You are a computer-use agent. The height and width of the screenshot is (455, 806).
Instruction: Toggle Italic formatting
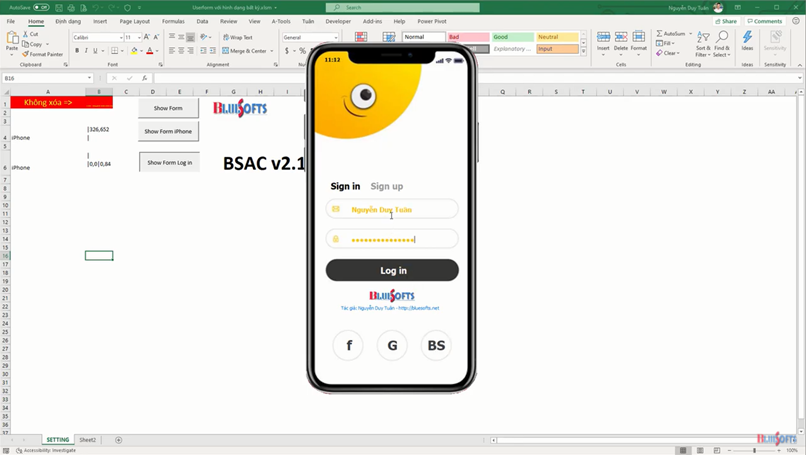point(86,50)
